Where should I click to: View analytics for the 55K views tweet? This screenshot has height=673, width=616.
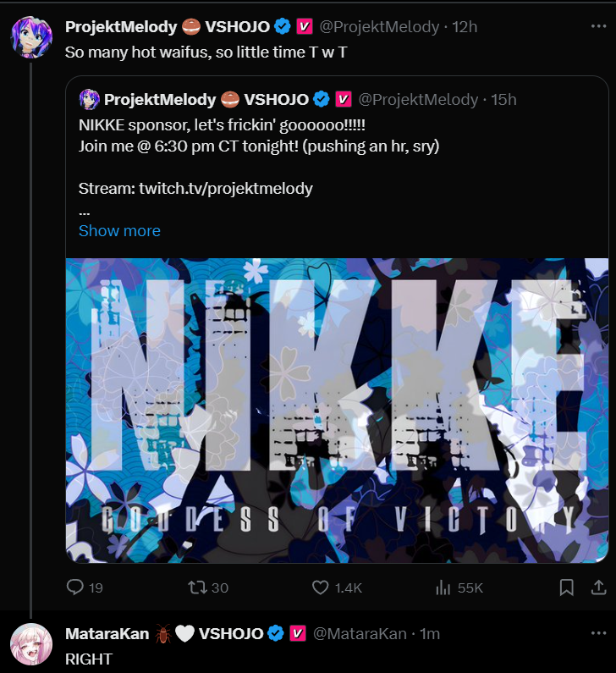pyautogui.click(x=443, y=587)
